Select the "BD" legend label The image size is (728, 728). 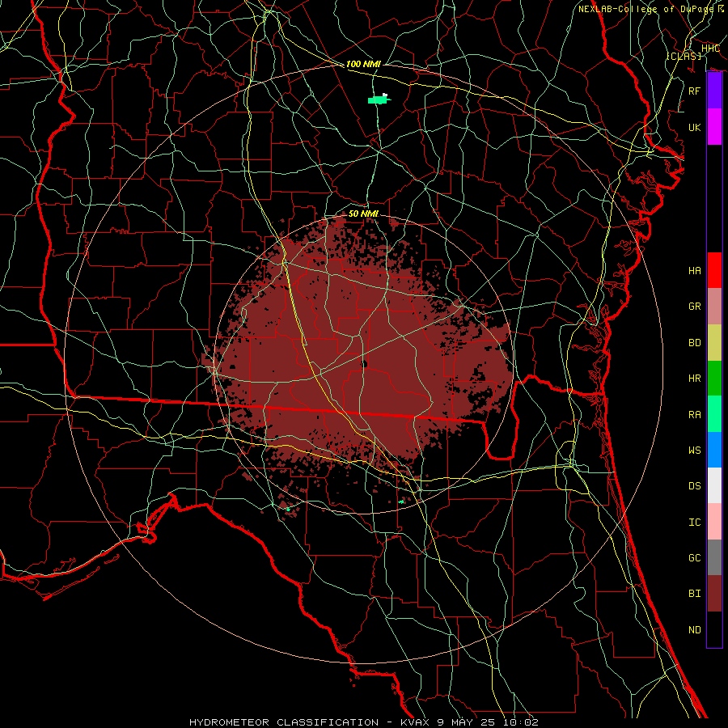(x=695, y=343)
